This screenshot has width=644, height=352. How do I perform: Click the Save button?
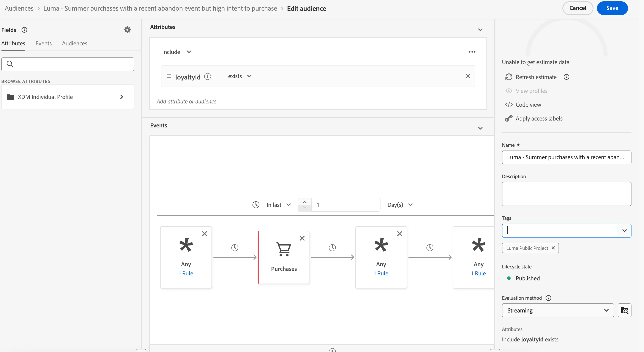612,8
